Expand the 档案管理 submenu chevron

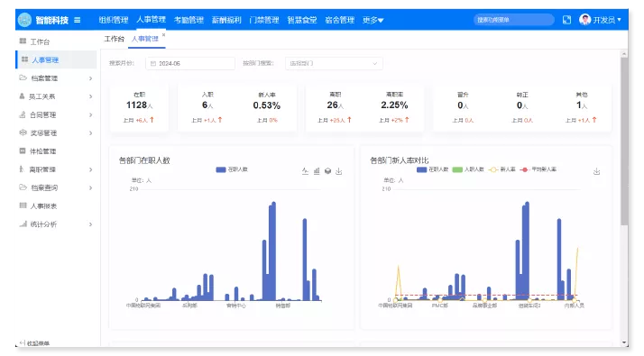pos(90,78)
